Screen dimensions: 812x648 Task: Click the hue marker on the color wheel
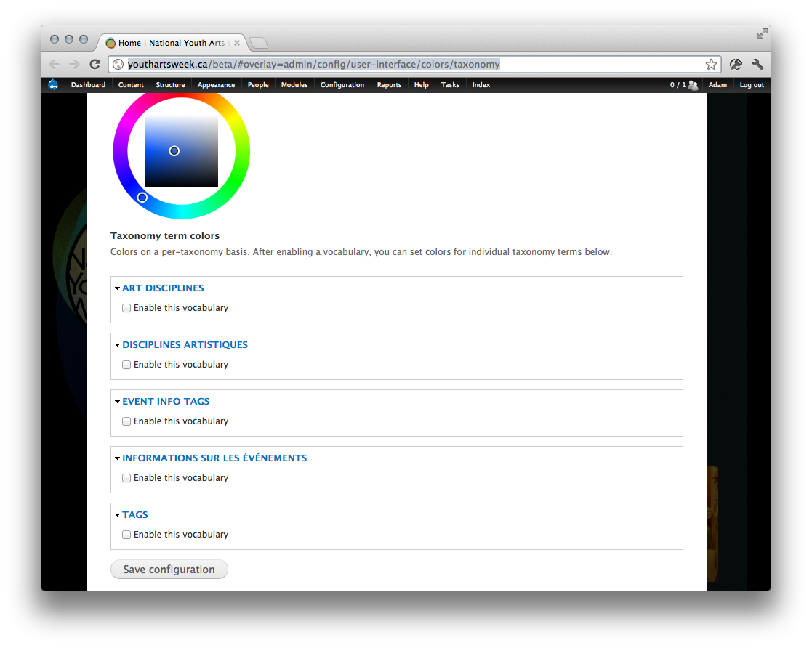click(x=142, y=197)
